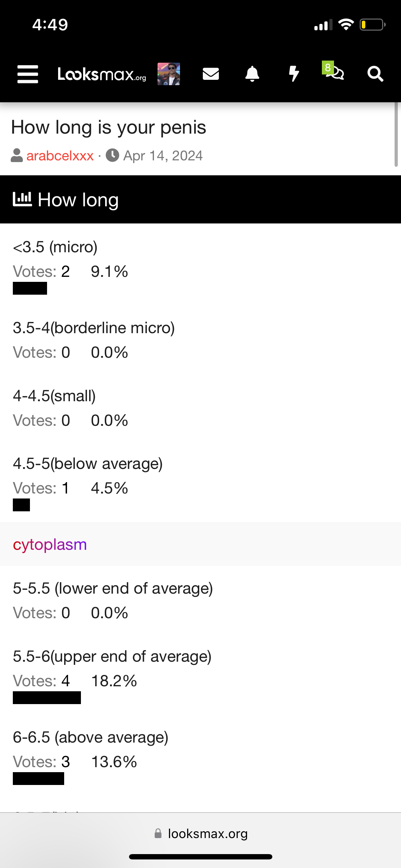Viewport: 401px width, 868px height.
Task: Open the bell notifications icon
Action: [252, 74]
